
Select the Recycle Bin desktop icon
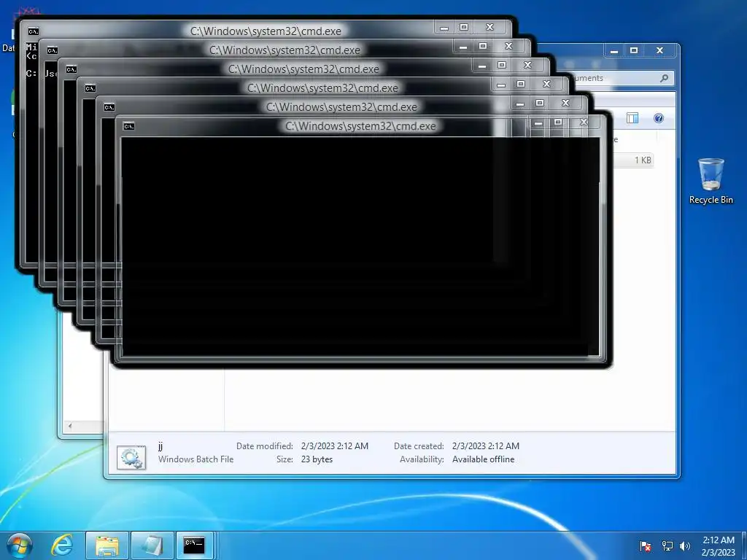(x=711, y=181)
